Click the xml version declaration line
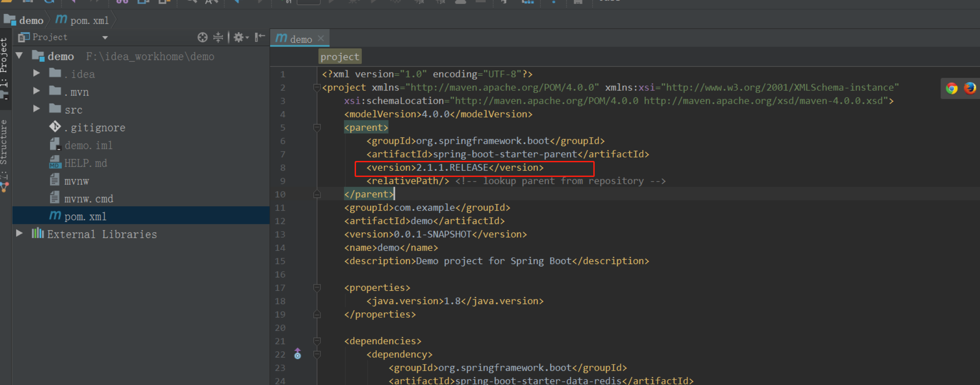The width and height of the screenshot is (980, 385). coord(427,74)
